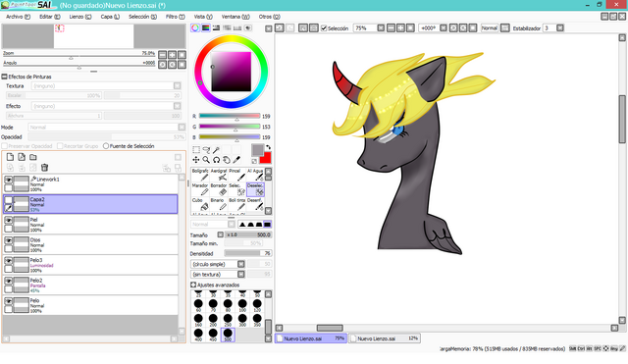Click the Tamaño brush size field
Viewport: 628px width, 364px height.
[248, 234]
